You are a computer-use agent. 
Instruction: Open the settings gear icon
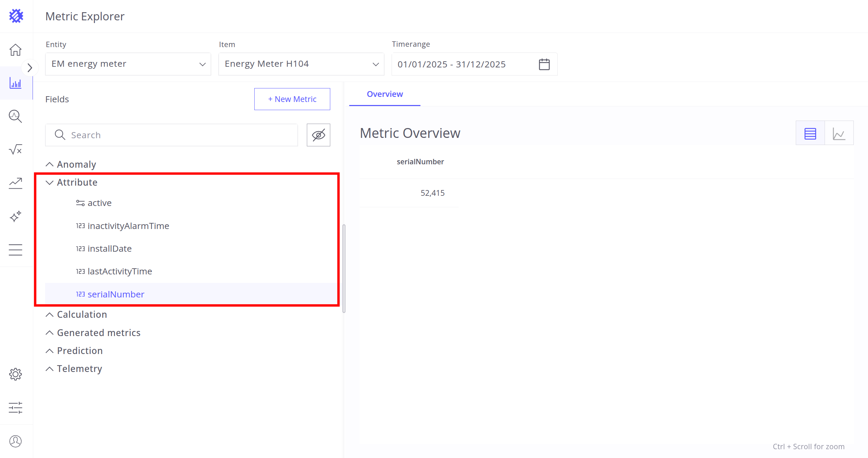16,374
